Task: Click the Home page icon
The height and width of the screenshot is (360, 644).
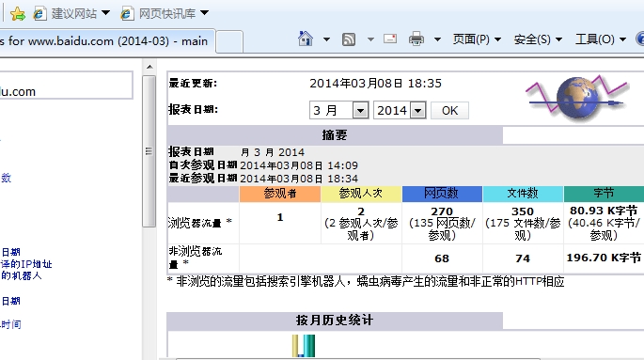Action: point(306,39)
